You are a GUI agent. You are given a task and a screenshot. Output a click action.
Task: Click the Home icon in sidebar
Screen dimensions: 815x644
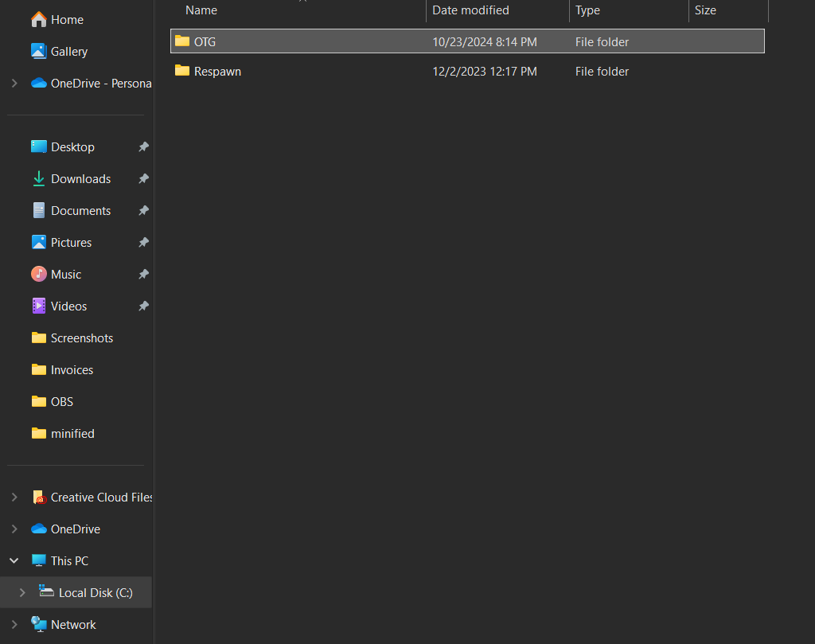pos(38,19)
